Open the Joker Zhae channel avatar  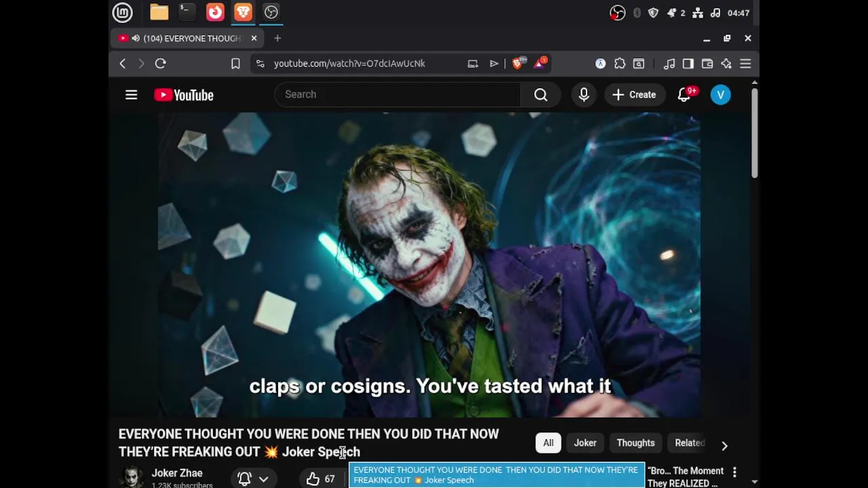click(x=132, y=477)
